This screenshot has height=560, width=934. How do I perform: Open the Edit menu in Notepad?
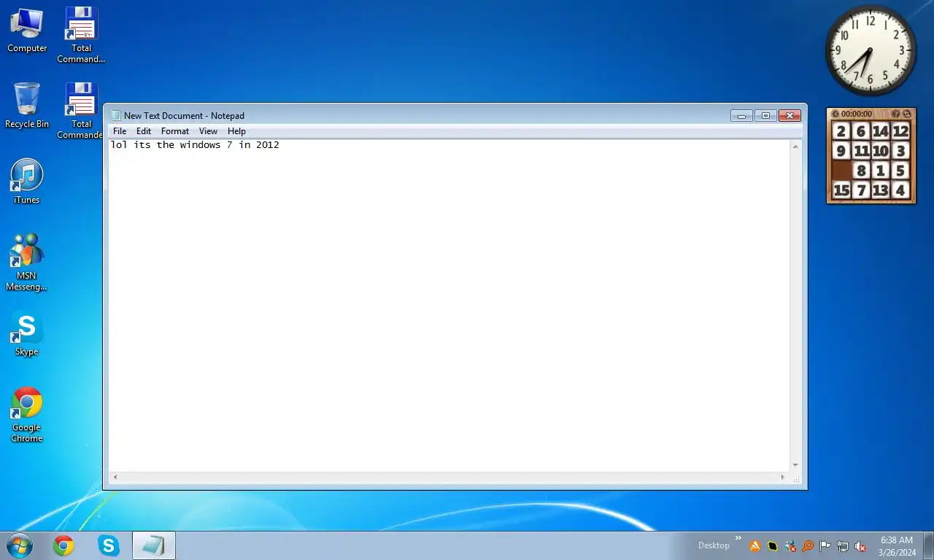click(x=144, y=131)
